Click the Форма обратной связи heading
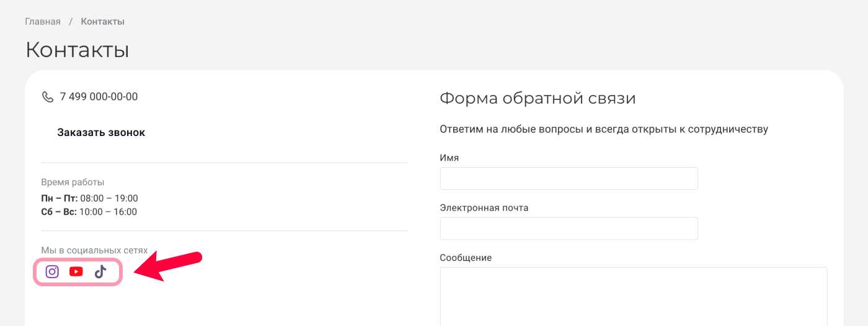 pyautogui.click(x=538, y=98)
